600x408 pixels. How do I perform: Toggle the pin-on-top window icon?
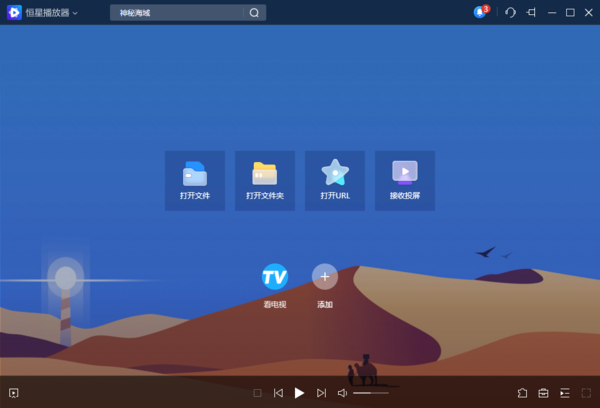[531, 12]
